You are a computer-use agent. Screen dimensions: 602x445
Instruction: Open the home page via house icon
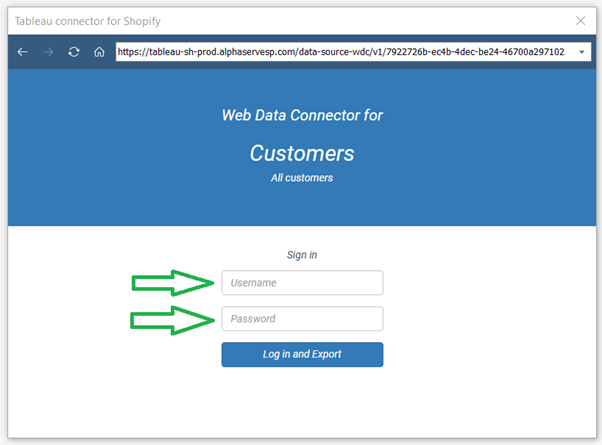tap(99, 51)
